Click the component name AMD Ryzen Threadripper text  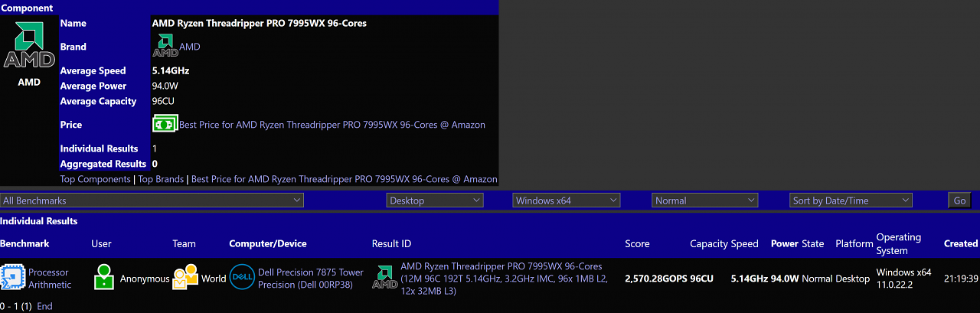[x=260, y=24]
